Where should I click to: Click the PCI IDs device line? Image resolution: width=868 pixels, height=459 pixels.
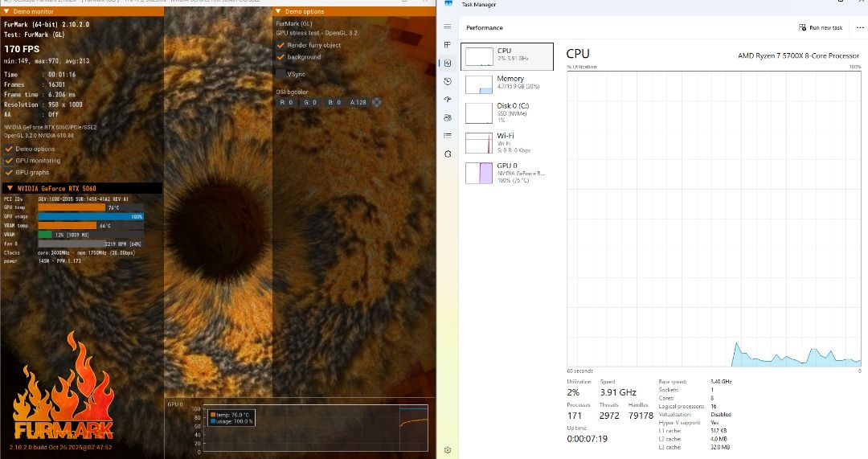coord(66,199)
